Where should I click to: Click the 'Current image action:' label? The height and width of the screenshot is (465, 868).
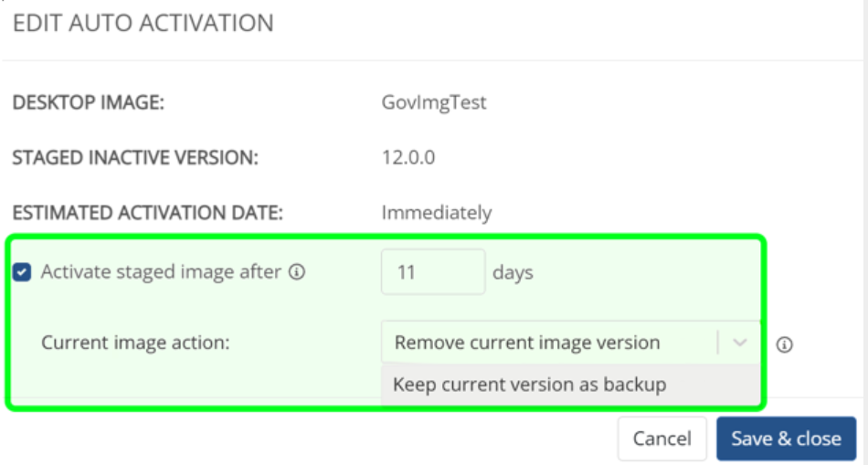tap(135, 343)
